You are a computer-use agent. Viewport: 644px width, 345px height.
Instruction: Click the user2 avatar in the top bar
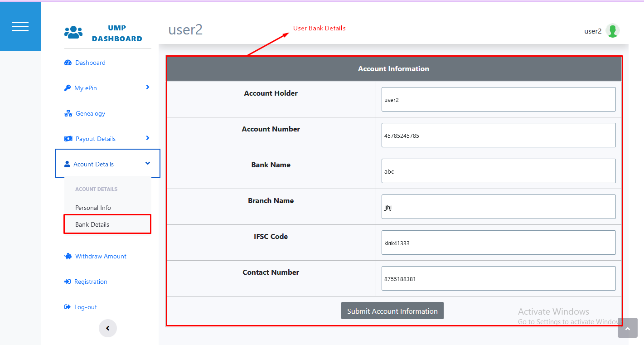613,31
